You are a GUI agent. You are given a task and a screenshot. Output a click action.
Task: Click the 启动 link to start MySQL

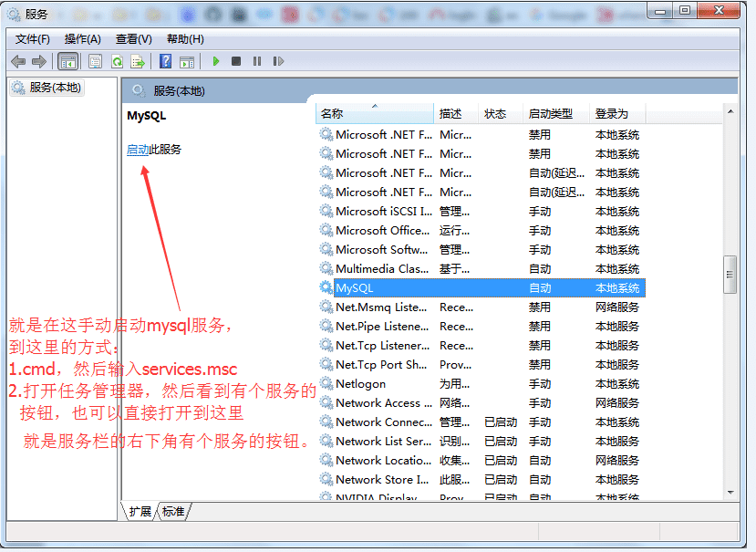pos(138,150)
